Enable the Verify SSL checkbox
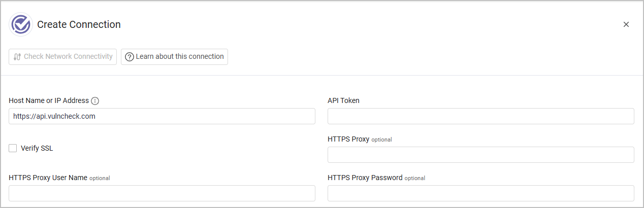This screenshot has height=208, width=644. pos(13,148)
